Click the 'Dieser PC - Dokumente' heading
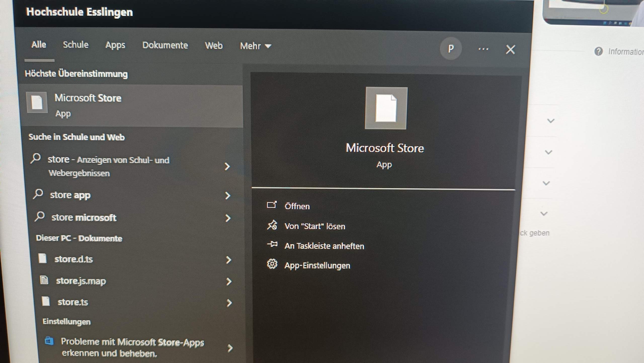 click(x=79, y=238)
